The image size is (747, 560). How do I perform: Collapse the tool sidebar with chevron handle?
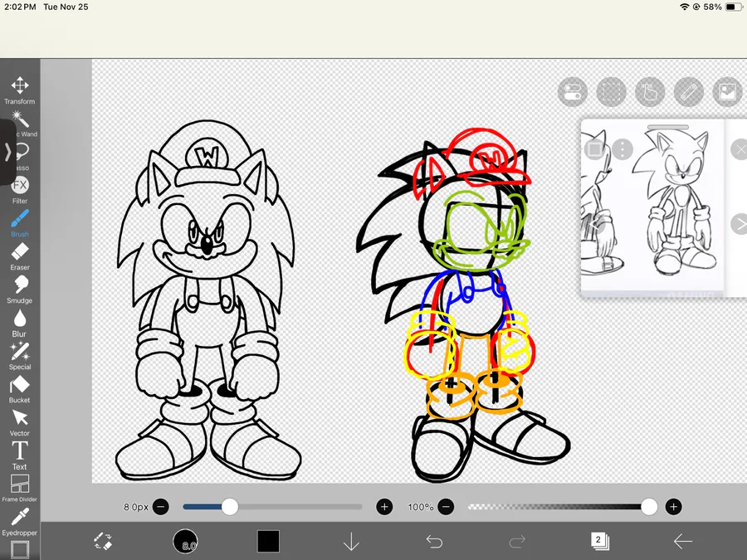(x=7, y=153)
